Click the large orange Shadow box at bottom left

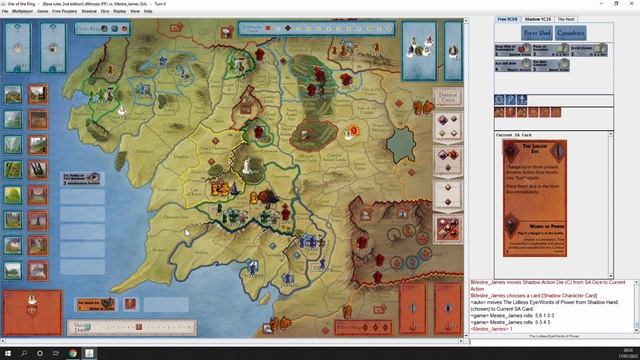(32, 312)
